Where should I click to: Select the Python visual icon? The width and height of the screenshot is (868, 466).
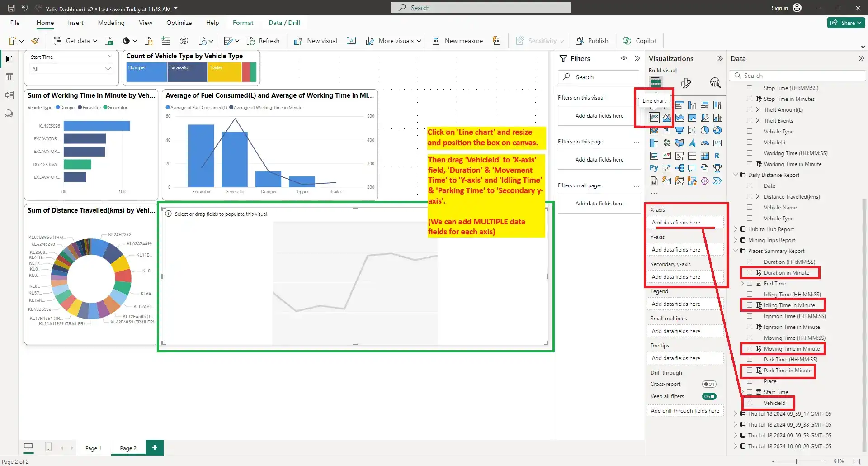654,168
